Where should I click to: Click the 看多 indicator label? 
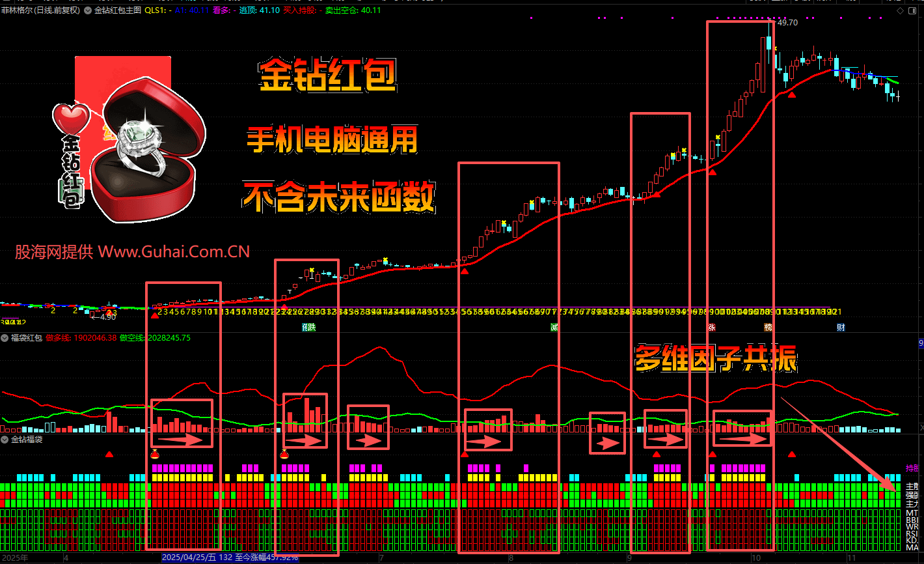coord(223,10)
